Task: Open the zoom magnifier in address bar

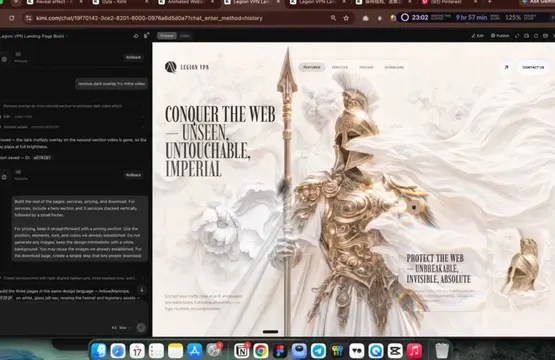Action: point(333,18)
